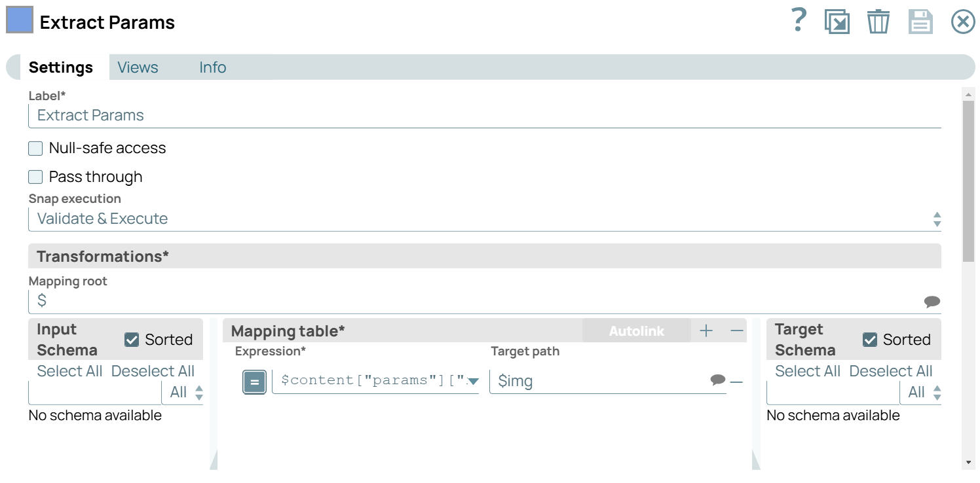Screen dimensions: 980x483
Task: Enable the Null-safe access checkbox
Action: [x=35, y=148]
